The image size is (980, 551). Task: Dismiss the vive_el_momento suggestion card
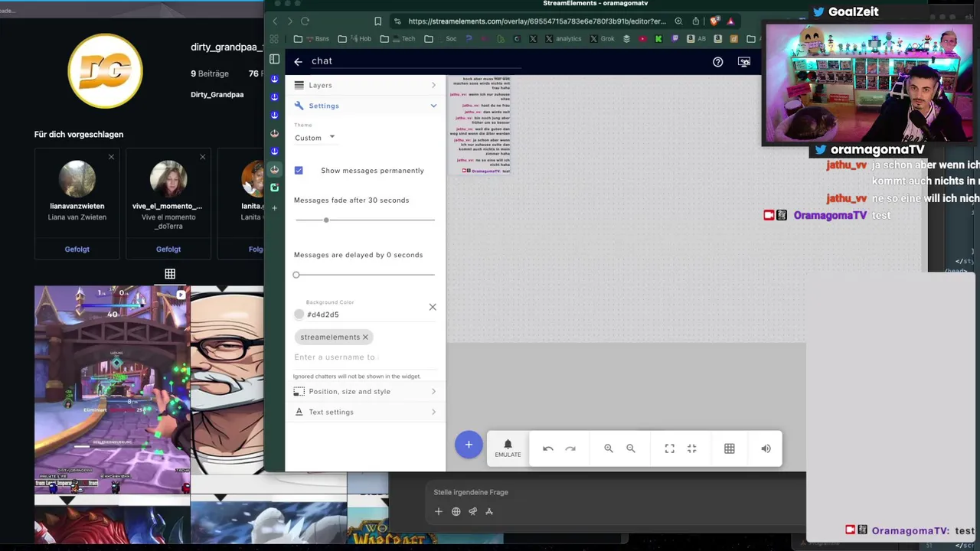tap(202, 157)
